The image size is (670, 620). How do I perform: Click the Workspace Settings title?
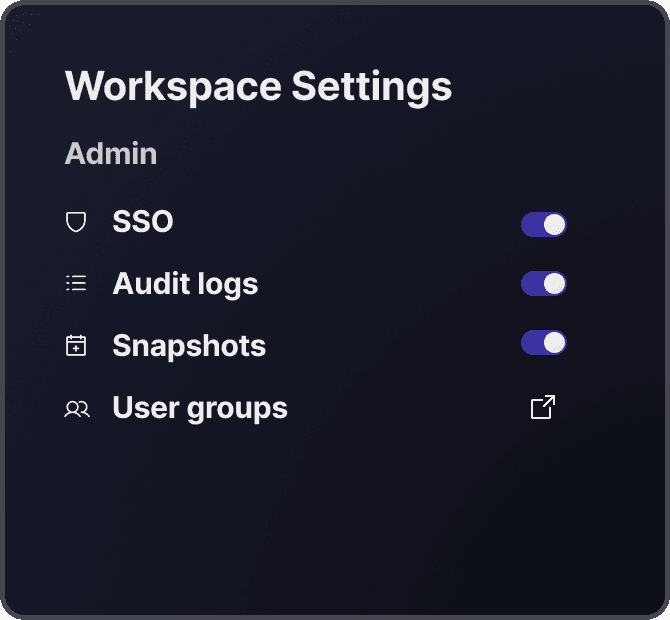pyautogui.click(x=259, y=87)
